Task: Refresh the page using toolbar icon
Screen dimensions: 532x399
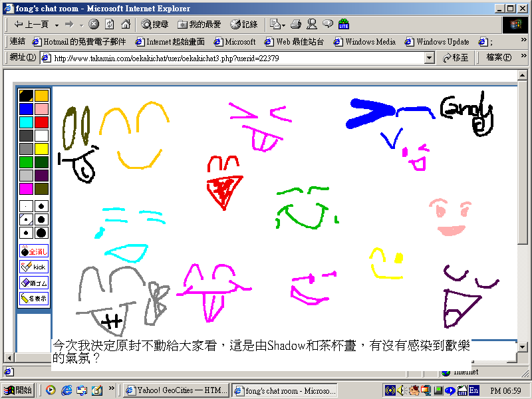Action: tap(110, 24)
